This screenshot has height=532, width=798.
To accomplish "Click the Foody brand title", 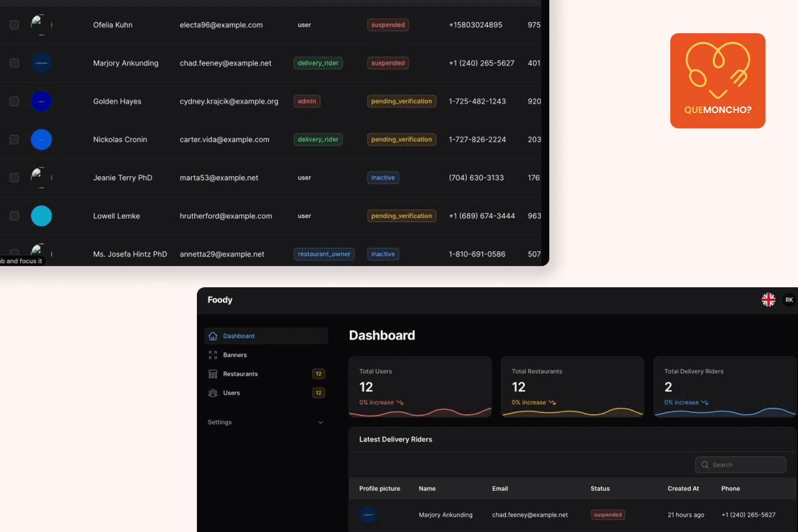I will coord(220,300).
